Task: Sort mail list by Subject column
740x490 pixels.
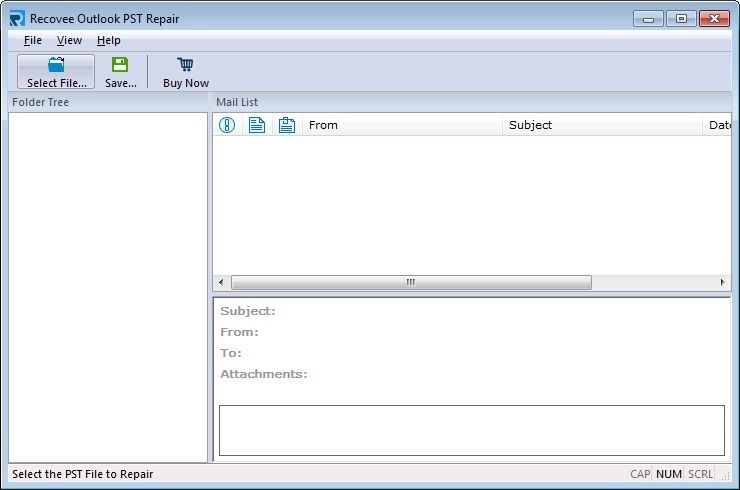Action: point(602,125)
